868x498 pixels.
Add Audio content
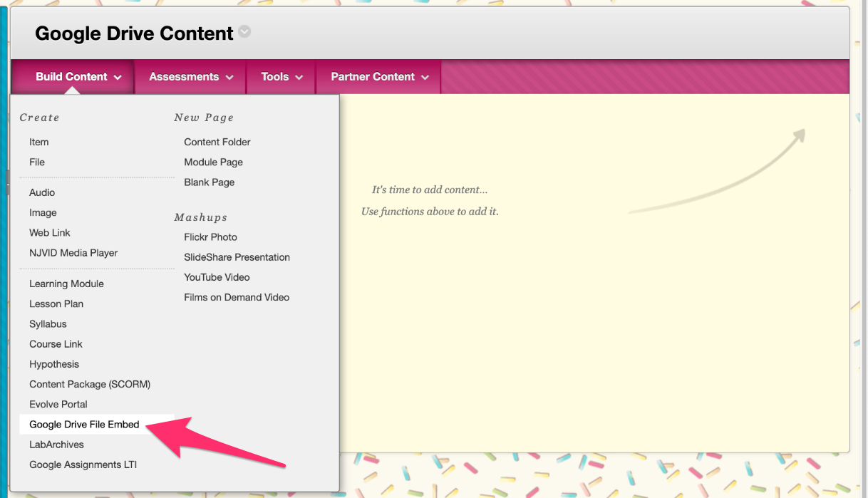click(42, 192)
